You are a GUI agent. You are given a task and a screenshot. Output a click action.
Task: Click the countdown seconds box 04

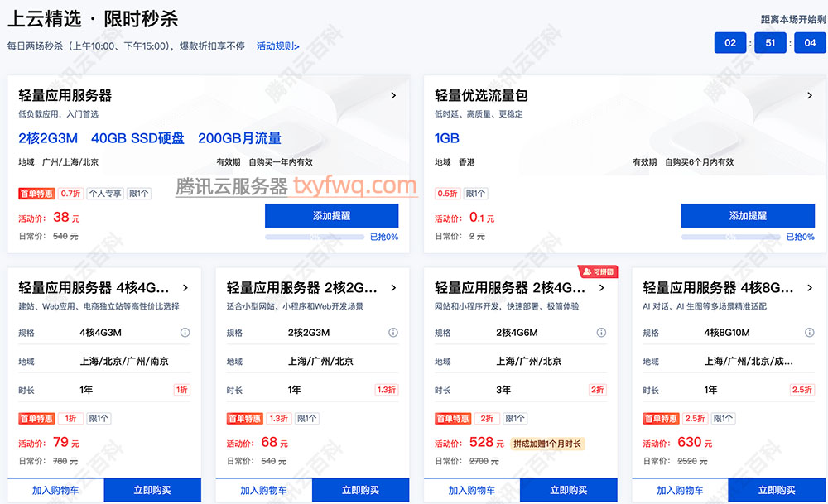810,43
